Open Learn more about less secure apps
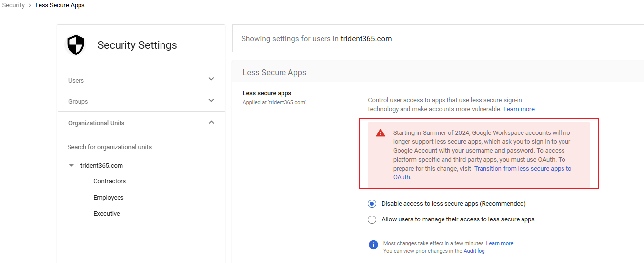Image resolution: width=644 pixels, height=263 pixels. [x=519, y=109]
